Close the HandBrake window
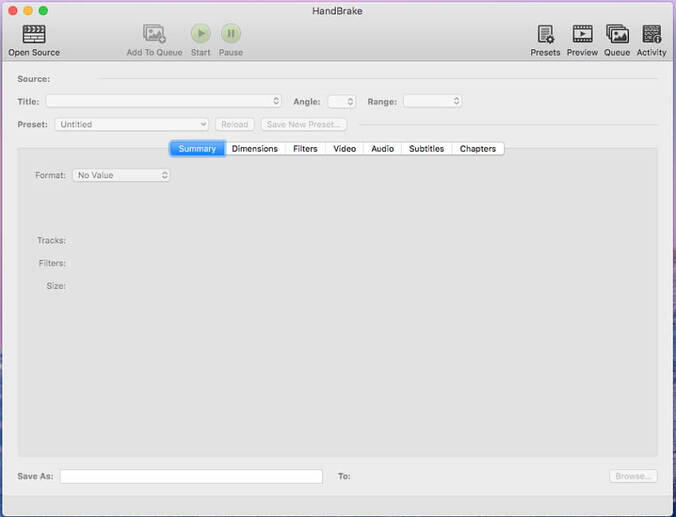 click(13, 11)
